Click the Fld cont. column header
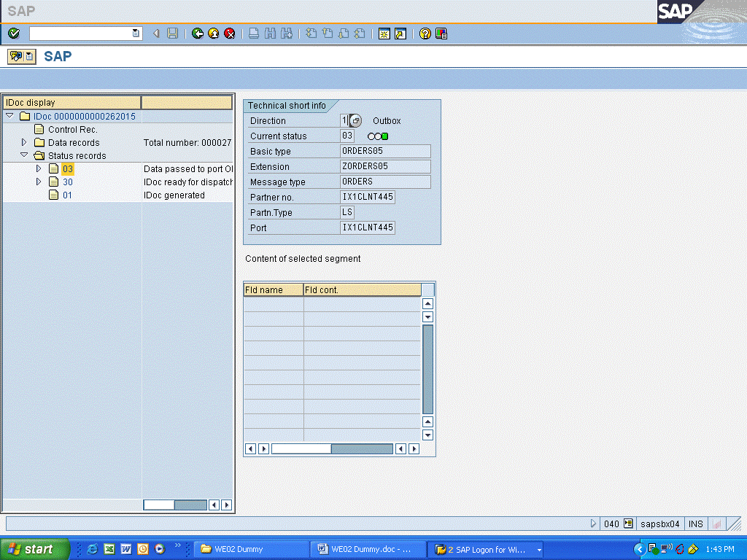747x560 pixels. [x=362, y=289]
